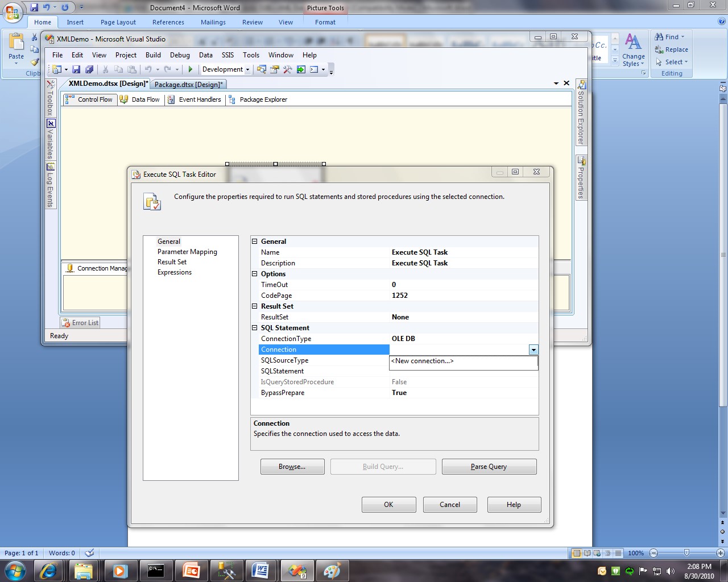Open the Project menu

(x=126, y=55)
